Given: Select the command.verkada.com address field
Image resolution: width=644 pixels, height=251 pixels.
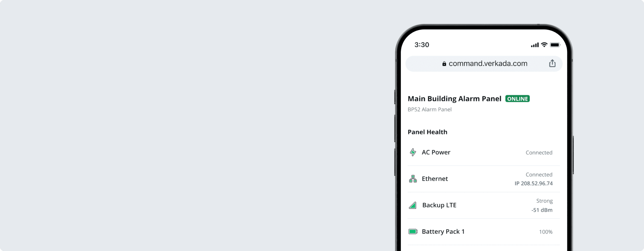Looking at the screenshot, I should 484,64.
